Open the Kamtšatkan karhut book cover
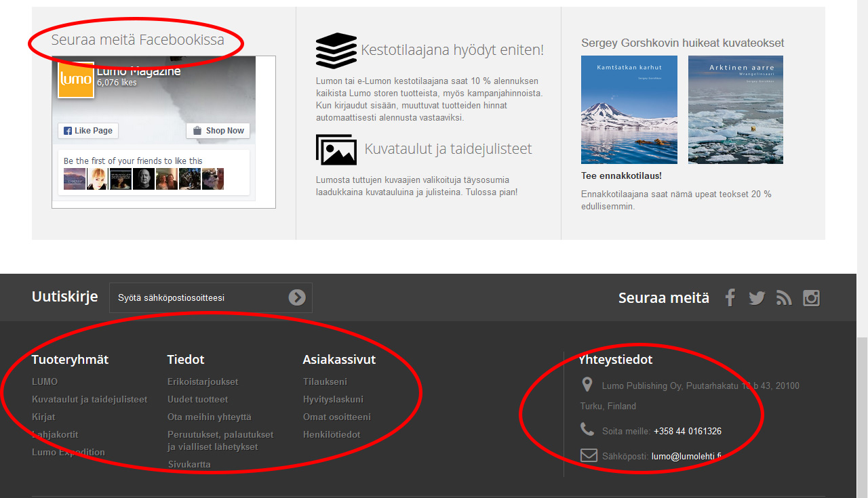This screenshot has width=868, height=498. 629,110
